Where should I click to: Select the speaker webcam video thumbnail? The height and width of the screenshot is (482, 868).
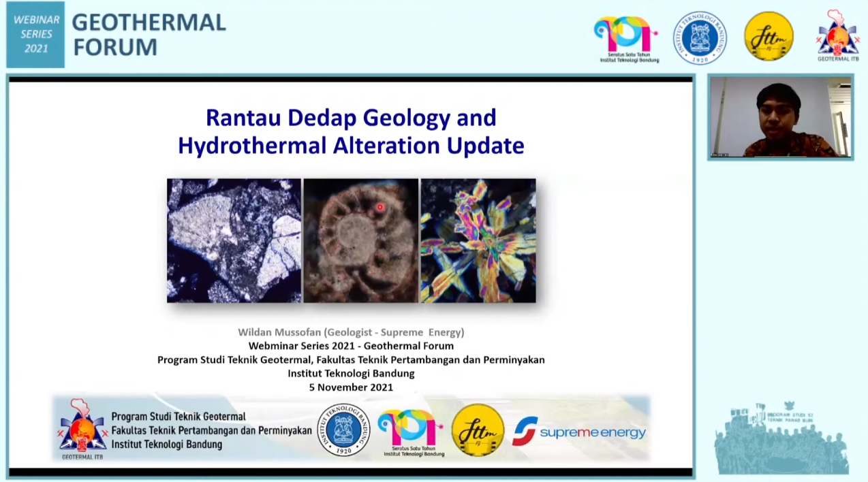[780, 117]
